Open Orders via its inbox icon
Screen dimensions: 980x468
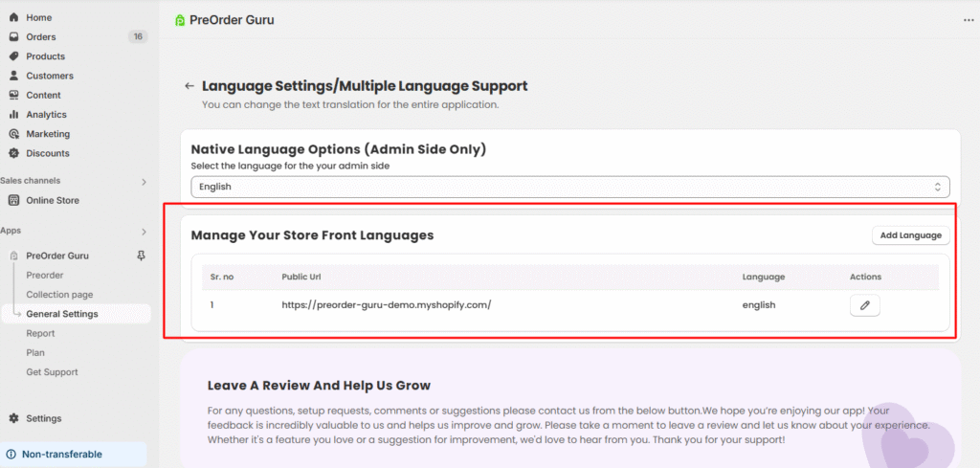[14, 37]
